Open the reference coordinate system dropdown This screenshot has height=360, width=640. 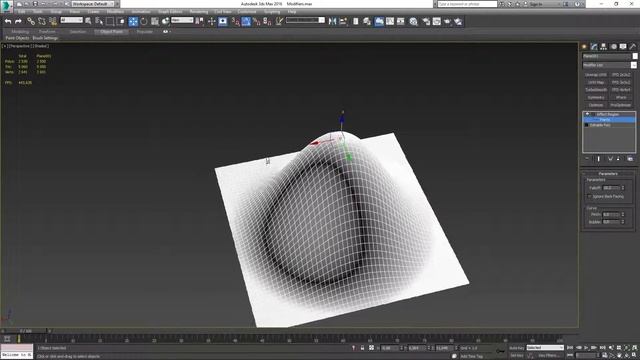pyautogui.click(x=182, y=20)
